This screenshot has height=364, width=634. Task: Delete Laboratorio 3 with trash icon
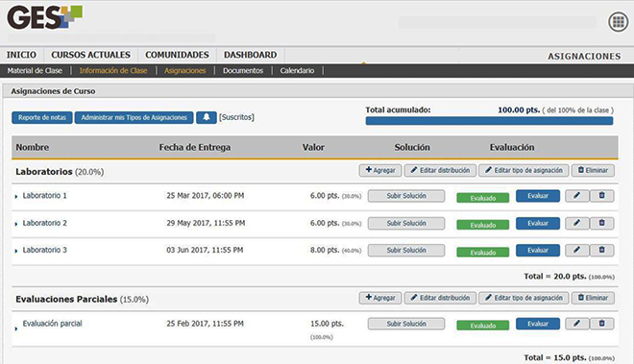point(601,250)
